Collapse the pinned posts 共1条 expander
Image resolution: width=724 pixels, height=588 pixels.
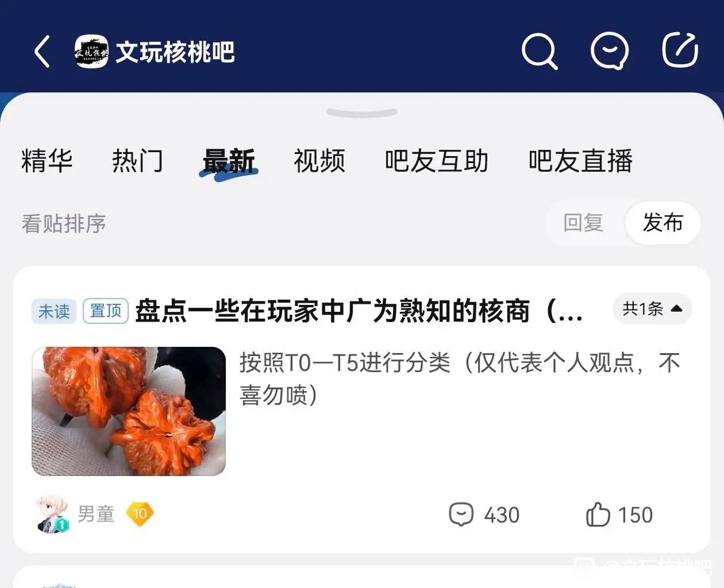click(652, 309)
